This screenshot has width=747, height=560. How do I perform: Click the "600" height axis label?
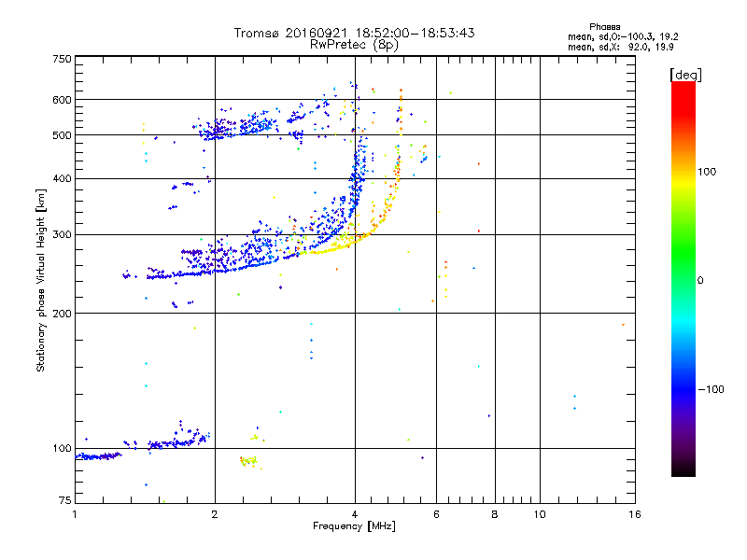pyautogui.click(x=62, y=100)
